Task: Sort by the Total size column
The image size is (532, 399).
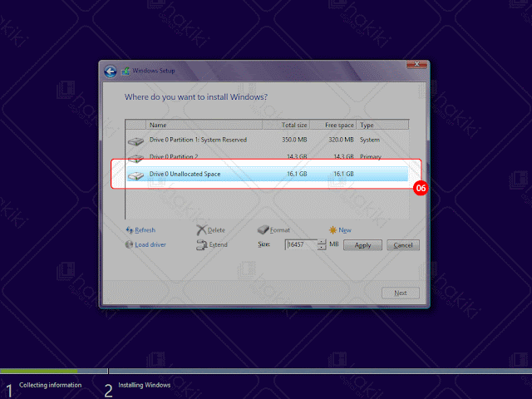Action: pyautogui.click(x=286, y=125)
